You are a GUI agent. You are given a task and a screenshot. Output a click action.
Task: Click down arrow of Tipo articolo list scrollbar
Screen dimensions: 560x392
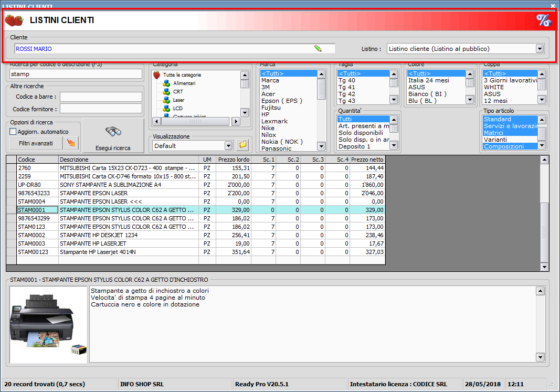pos(542,145)
